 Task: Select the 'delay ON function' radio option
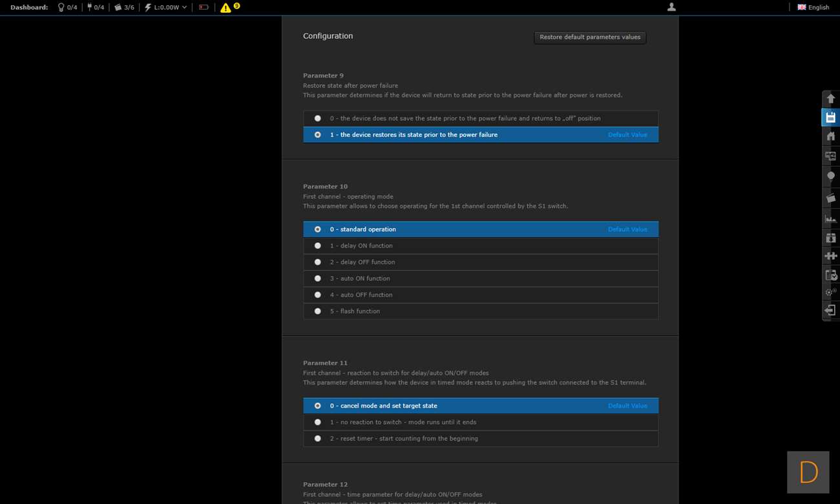click(x=317, y=246)
